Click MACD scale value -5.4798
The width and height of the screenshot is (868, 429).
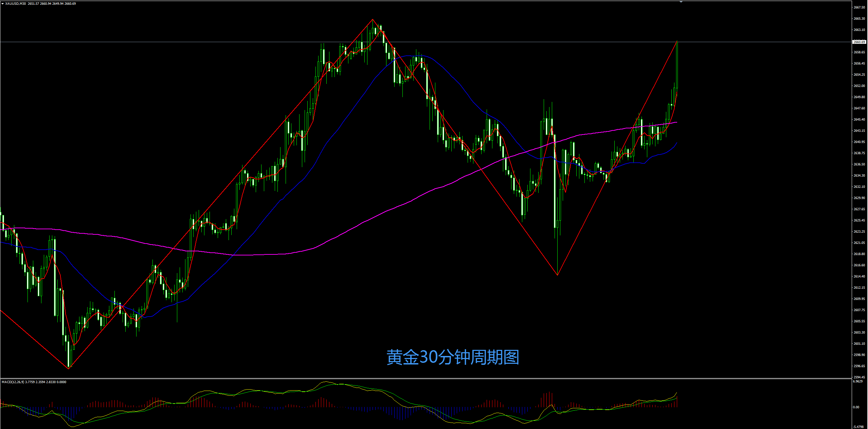(x=858, y=427)
